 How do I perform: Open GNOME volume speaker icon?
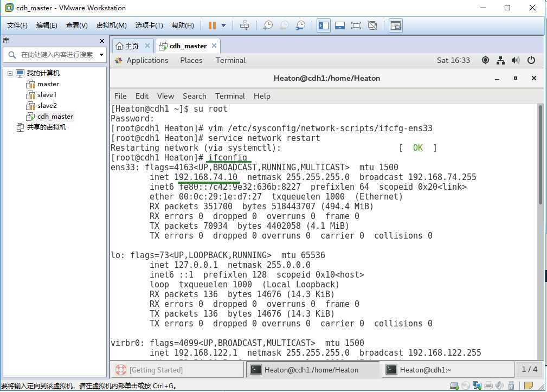516,60
